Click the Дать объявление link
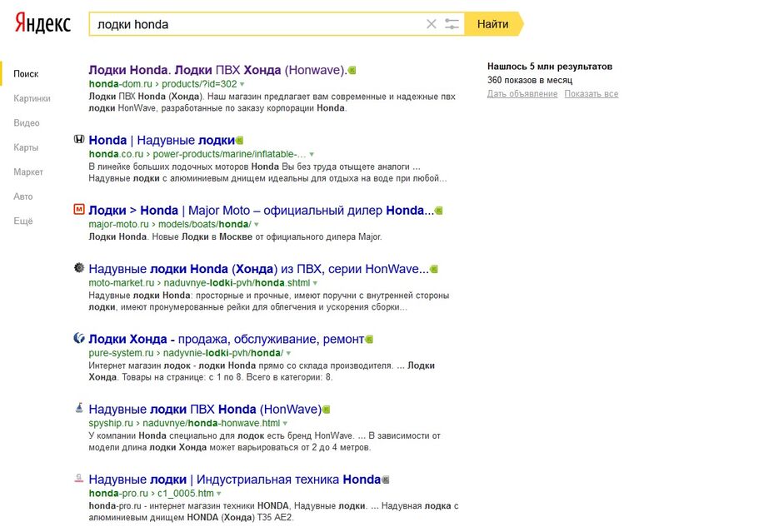779x532 pixels. [x=522, y=94]
